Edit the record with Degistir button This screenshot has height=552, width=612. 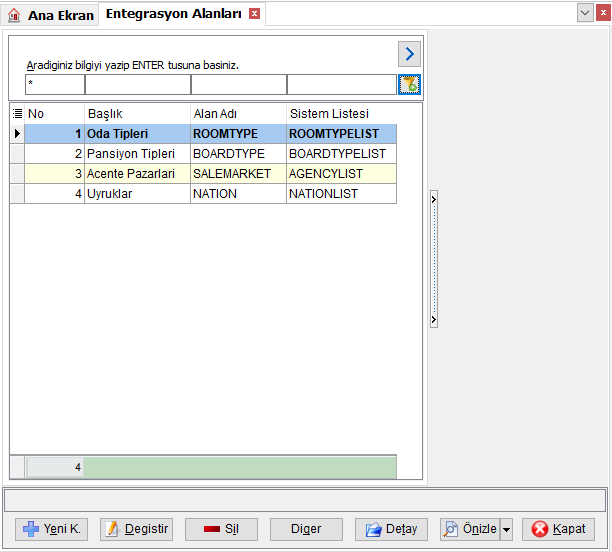137,529
